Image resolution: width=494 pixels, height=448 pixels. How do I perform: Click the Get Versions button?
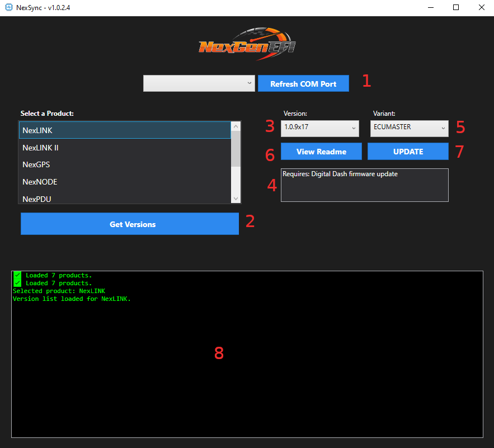(130, 224)
